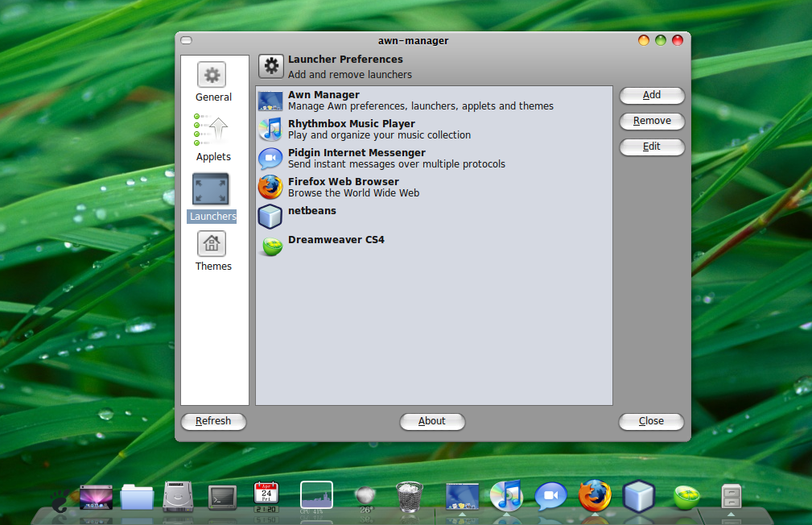The height and width of the screenshot is (525, 812).
Task: Select Pidgin Internet Messenger in the list
Action: coord(434,159)
